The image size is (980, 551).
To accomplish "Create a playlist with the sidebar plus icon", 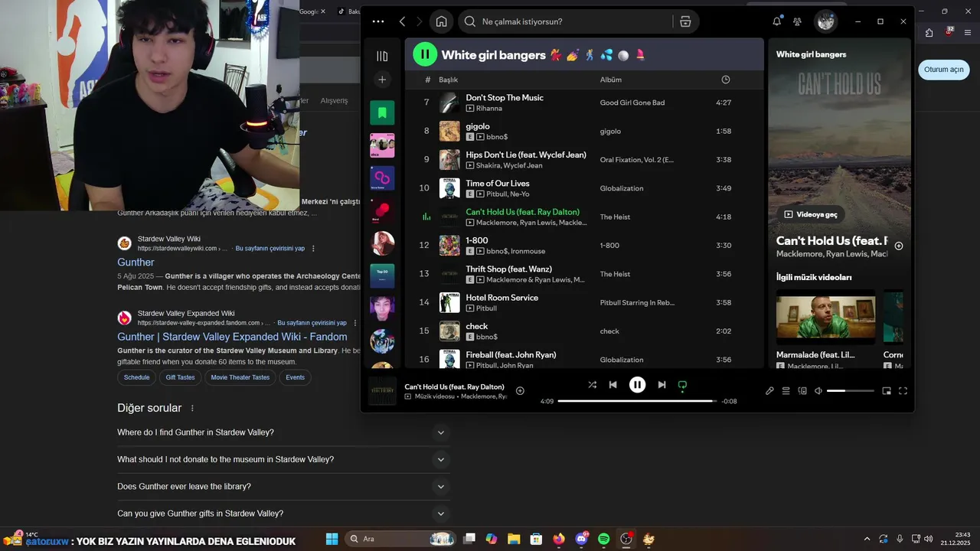I will click(382, 80).
